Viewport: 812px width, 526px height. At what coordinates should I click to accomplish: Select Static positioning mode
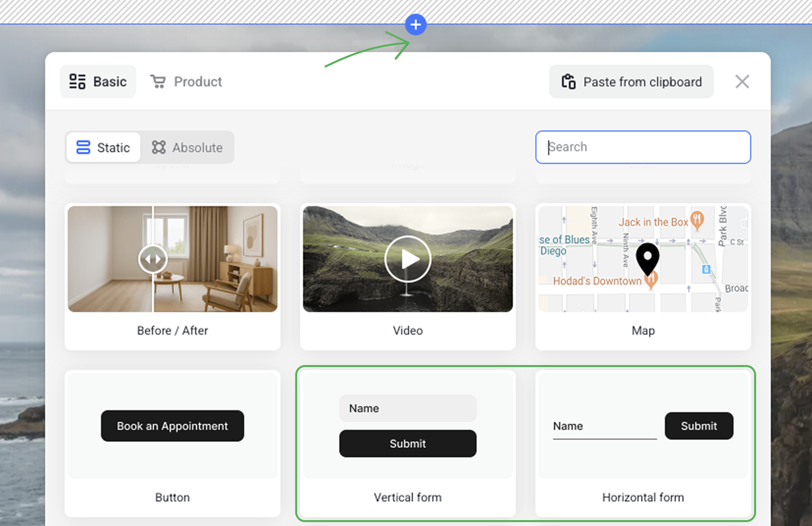(103, 147)
